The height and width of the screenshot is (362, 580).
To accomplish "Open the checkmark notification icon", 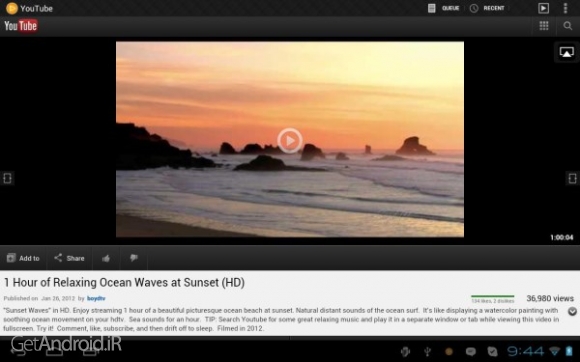I will (x=492, y=351).
